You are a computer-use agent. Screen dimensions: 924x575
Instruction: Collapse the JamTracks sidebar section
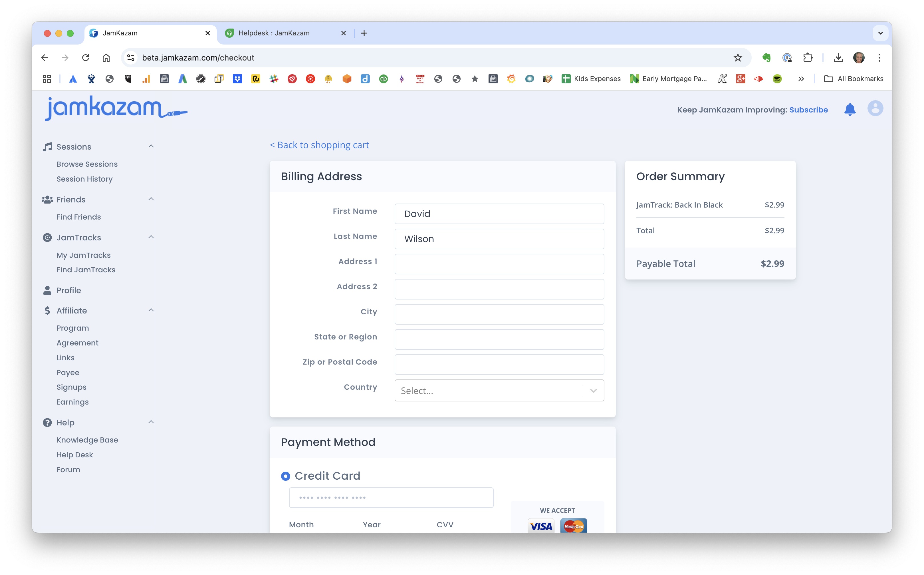coord(151,237)
